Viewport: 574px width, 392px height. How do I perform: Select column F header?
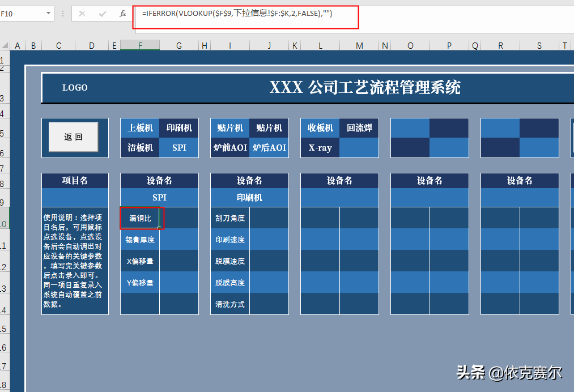140,45
